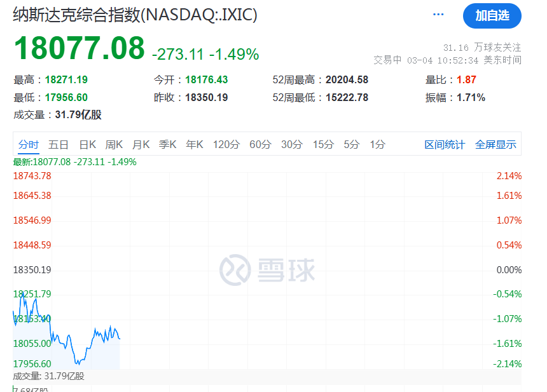Click the current price 18077.08
This screenshot has width=547, height=392.
tap(80, 48)
